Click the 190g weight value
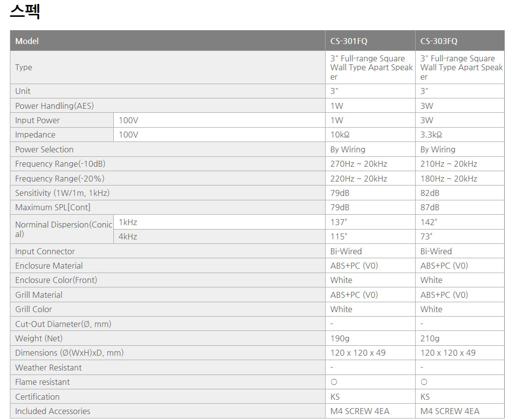523x420 pixels. pos(339,338)
